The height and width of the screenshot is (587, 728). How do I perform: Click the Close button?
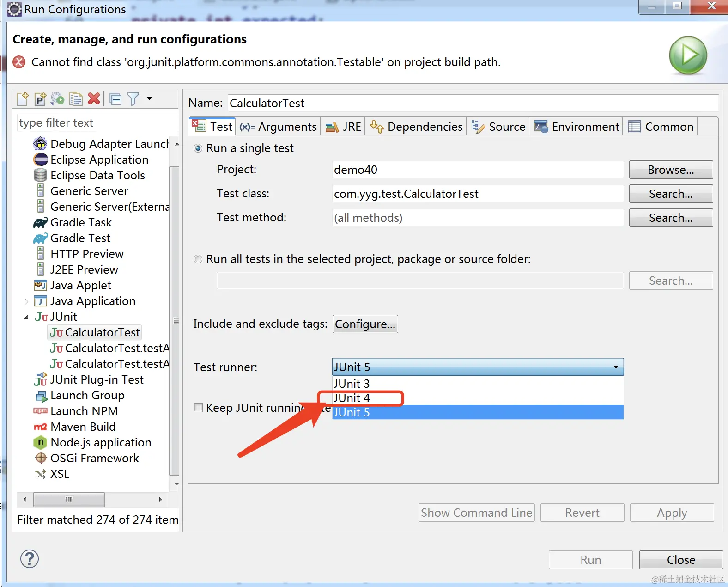[x=681, y=560]
